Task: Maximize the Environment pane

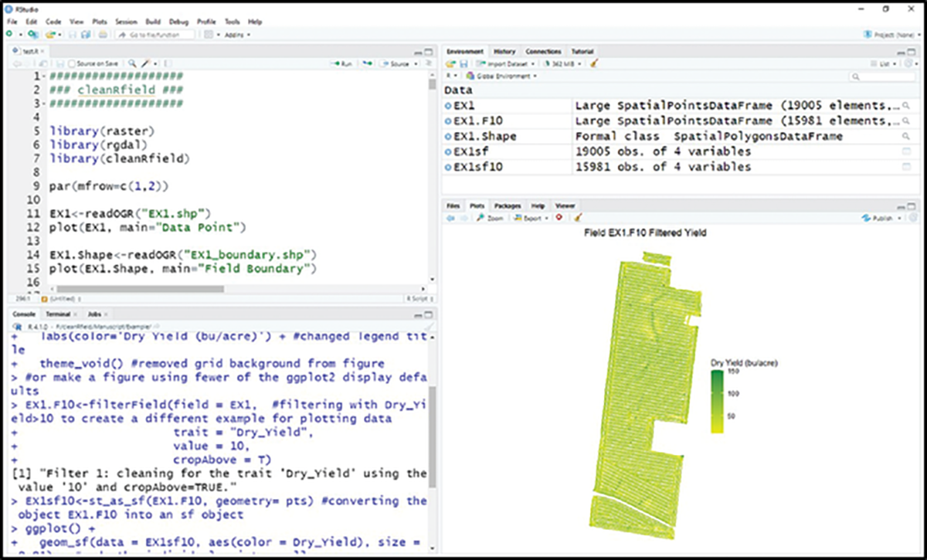Action: [912, 52]
